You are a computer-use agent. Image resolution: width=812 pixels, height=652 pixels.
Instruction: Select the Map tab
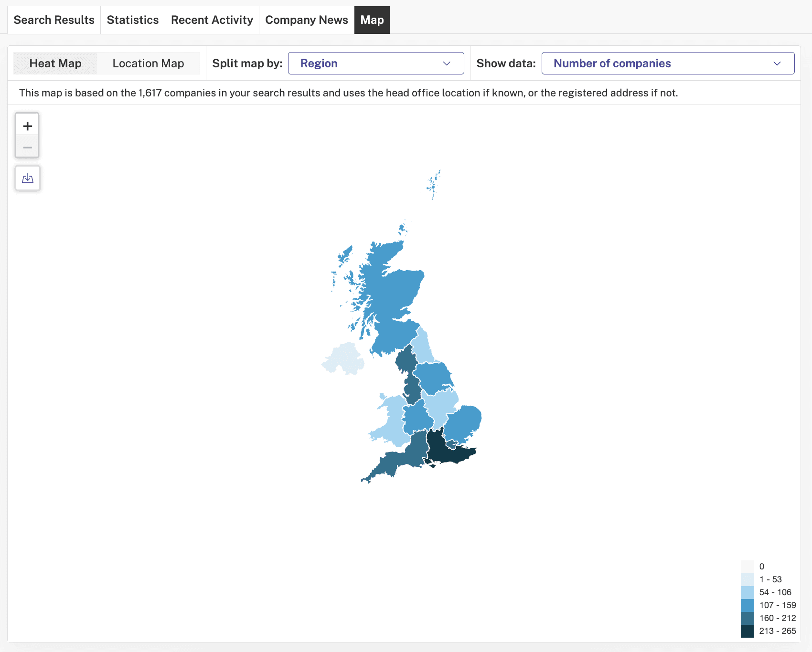(x=372, y=20)
